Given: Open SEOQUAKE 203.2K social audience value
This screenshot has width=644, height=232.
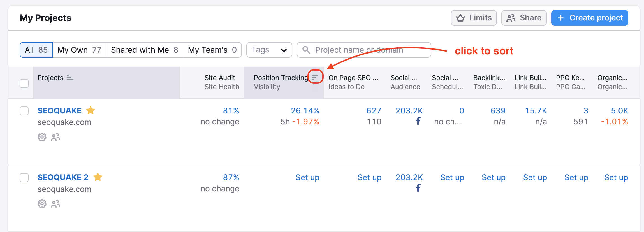Looking at the screenshot, I should (409, 111).
